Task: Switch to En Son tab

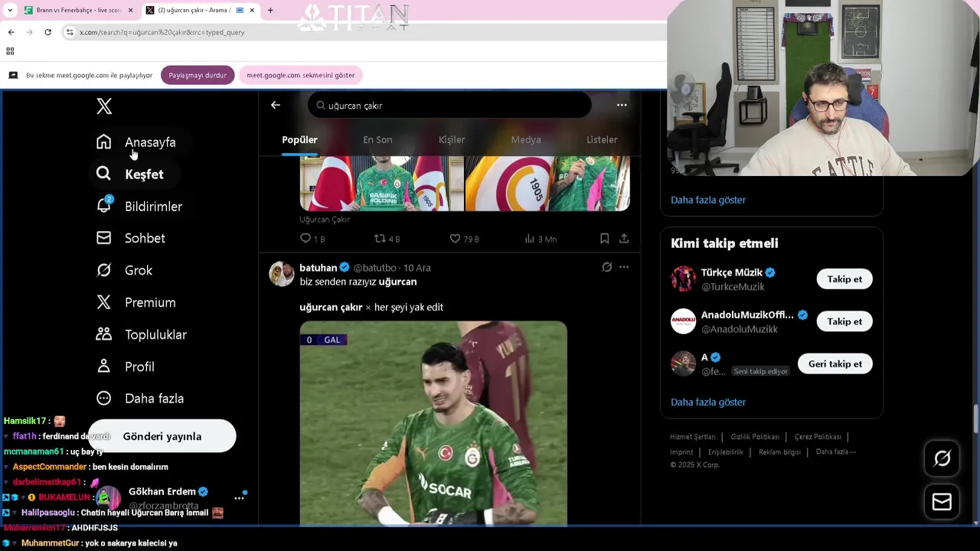Action: (x=377, y=140)
